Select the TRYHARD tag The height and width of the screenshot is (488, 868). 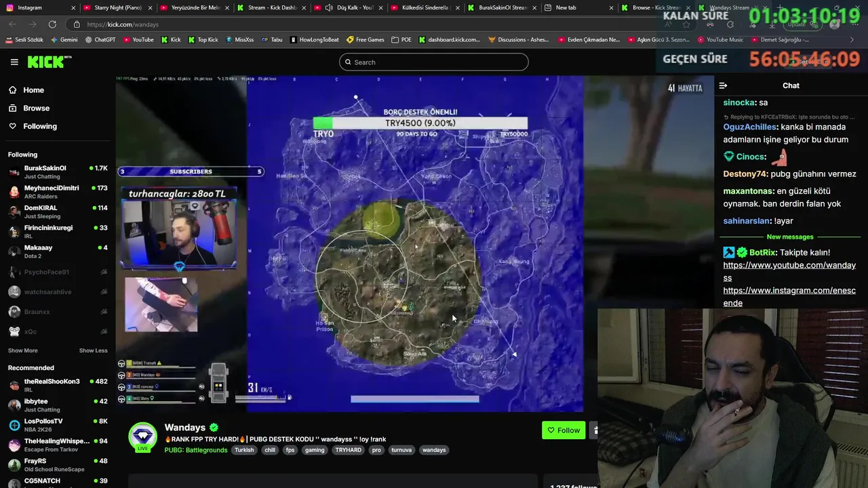[x=348, y=450]
